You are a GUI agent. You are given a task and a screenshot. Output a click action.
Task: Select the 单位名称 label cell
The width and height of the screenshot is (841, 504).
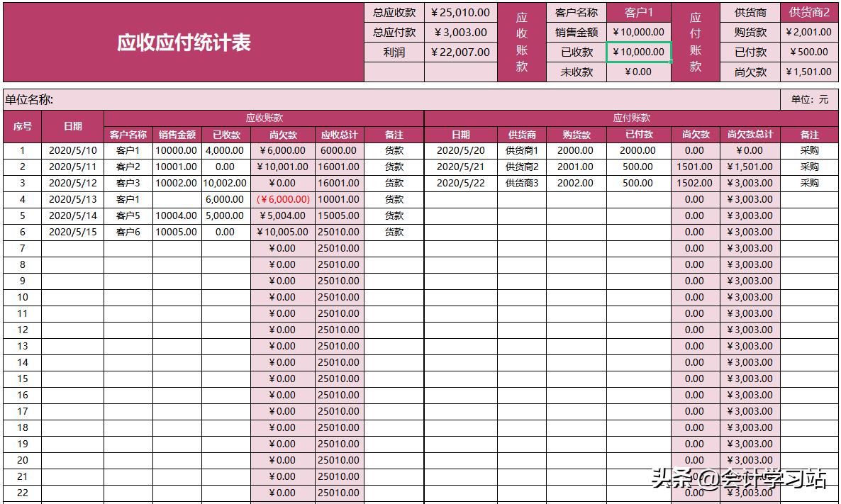(28, 99)
